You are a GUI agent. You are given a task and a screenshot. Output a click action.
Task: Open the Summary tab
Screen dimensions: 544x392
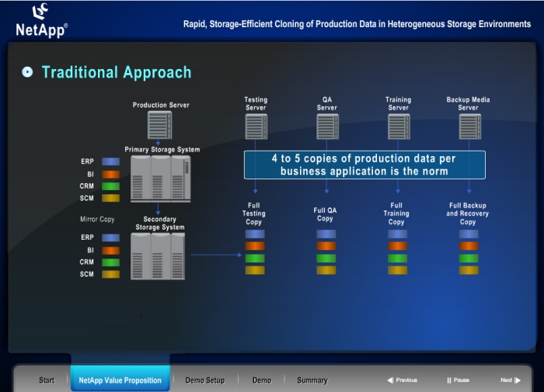pyautogui.click(x=312, y=380)
